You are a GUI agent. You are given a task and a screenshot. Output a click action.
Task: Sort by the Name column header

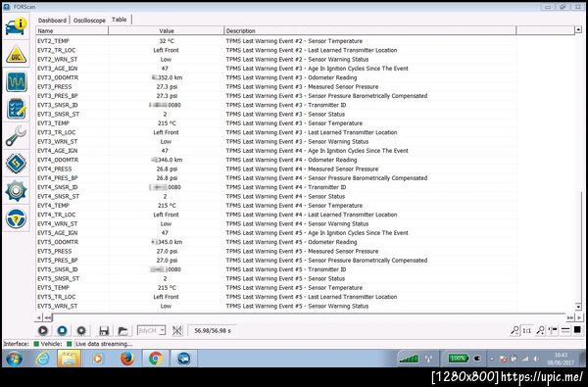click(x=72, y=30)
